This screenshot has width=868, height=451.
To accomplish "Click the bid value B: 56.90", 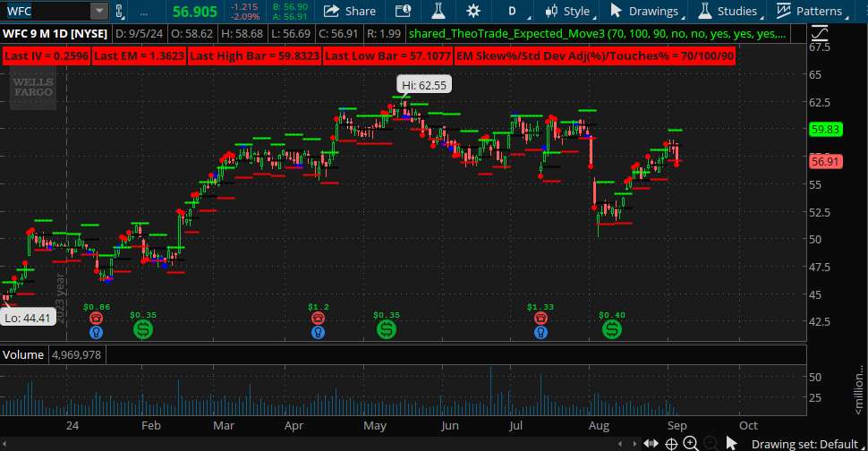I will tap(290, 6).
